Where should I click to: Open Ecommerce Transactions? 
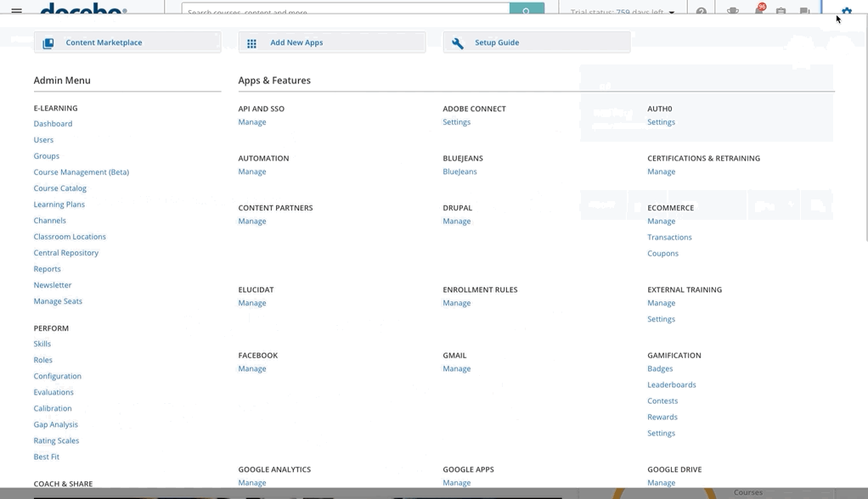670,238
